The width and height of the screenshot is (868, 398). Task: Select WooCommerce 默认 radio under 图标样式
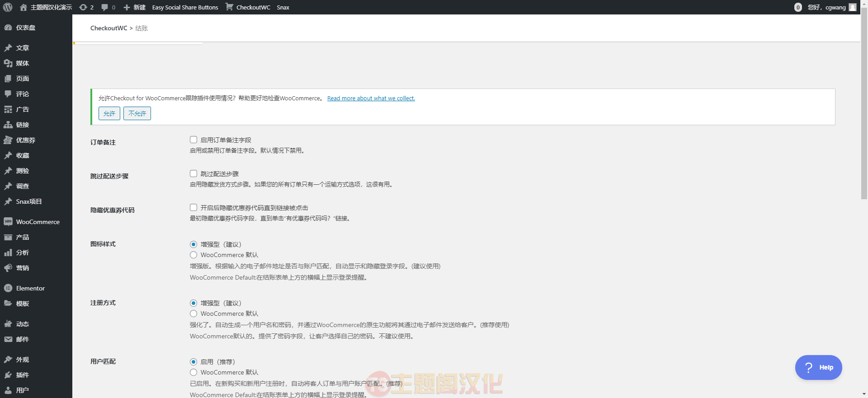coord(193,255)
